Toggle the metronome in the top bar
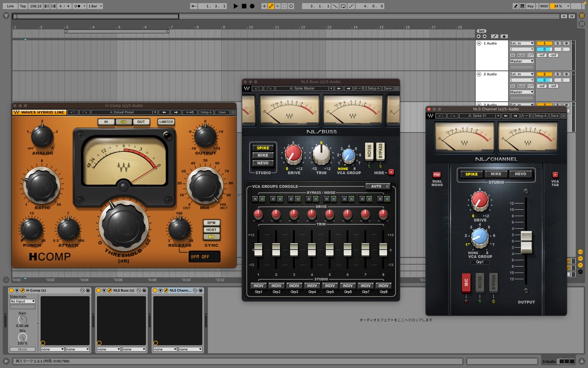This screenshot has width=588, height=368. coord(77,6)
